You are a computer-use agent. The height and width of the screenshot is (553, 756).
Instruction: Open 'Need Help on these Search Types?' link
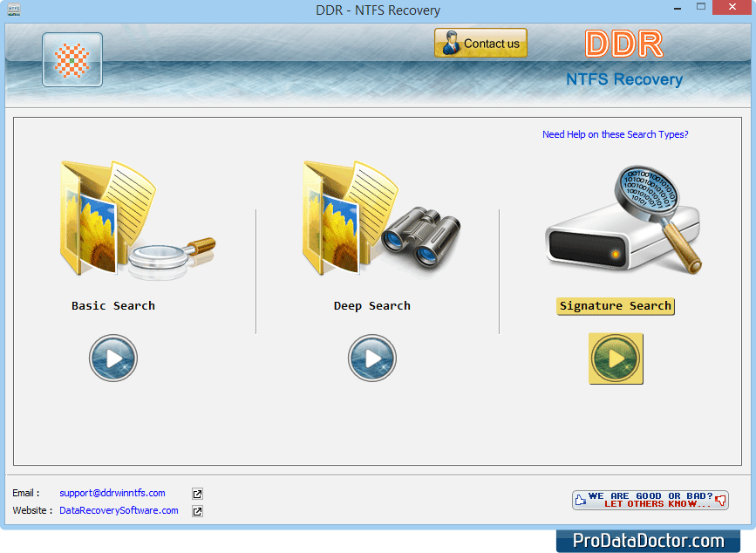pyautogui.click(x=616, y=134)
